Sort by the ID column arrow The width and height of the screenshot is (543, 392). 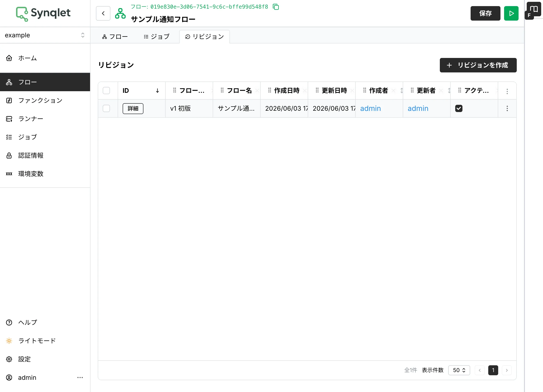pyautogui.click(x=157, y=91)
